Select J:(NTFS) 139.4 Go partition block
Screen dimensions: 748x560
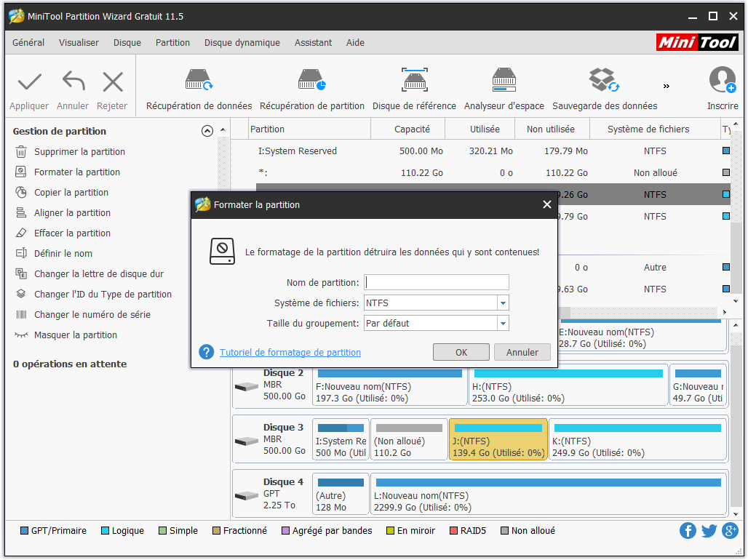pyautogui.click(x=498, y=439)
